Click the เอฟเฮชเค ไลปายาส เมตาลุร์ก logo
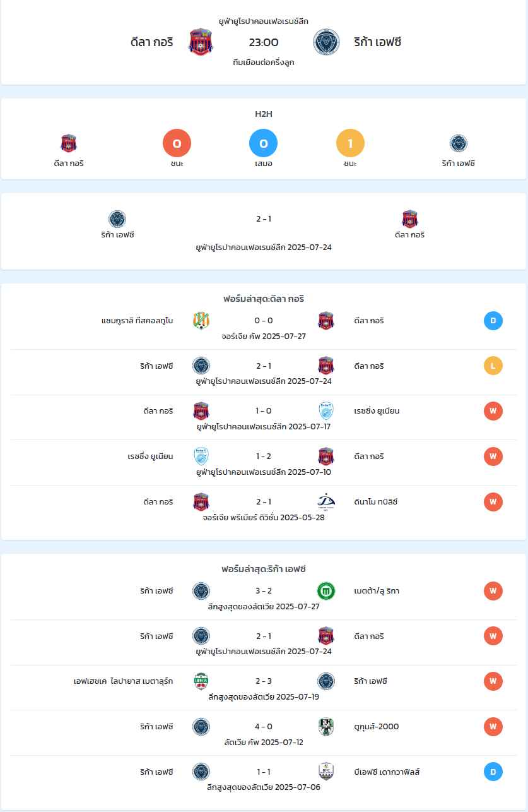Image resolution: width=528 pixels, height=812 pixels. point(201,681)
